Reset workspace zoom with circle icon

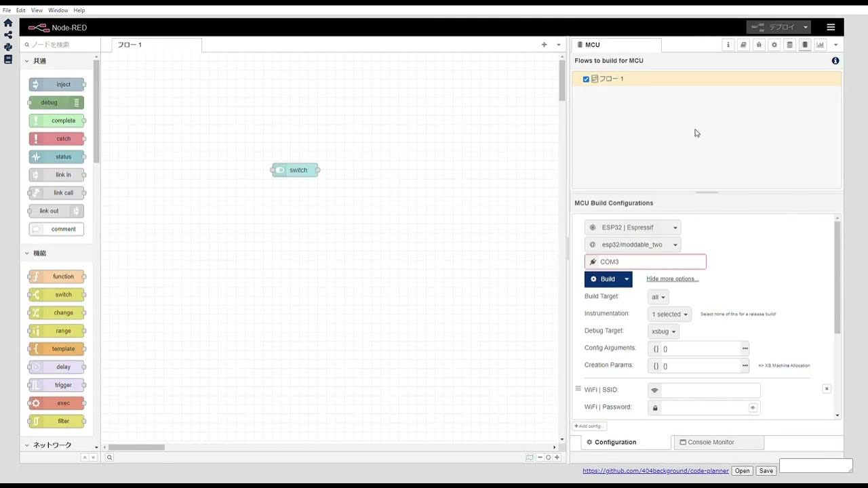(548, 457)
